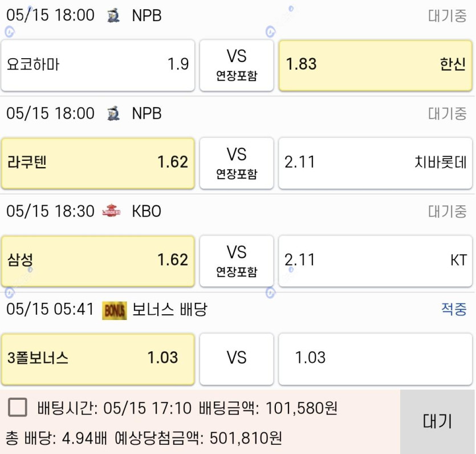Select the 3폴보너스 1.03 option
This screenshot has height=454, width=476.
pos(97,359)
